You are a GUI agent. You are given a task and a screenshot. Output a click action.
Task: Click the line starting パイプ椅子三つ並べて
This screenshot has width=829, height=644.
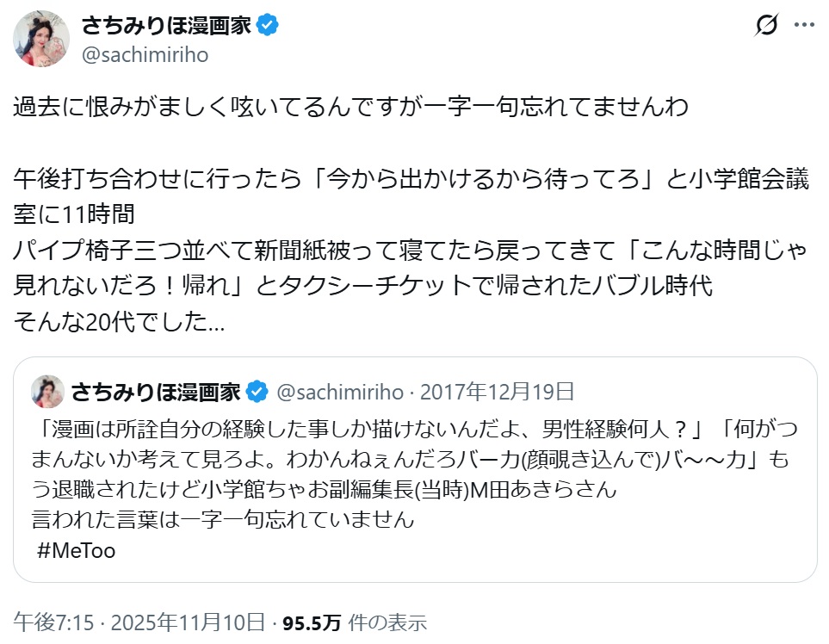click(x=411, y=251)
